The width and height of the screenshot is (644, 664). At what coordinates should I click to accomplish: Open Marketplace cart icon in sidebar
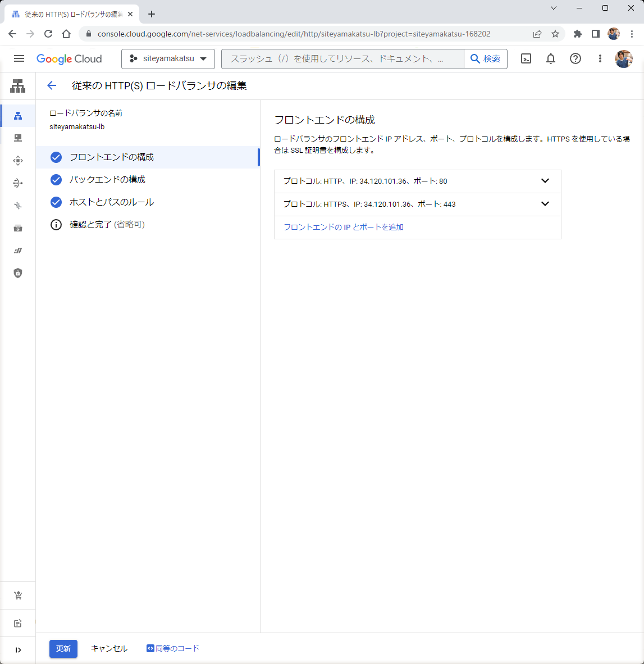[x=18, y=595]
